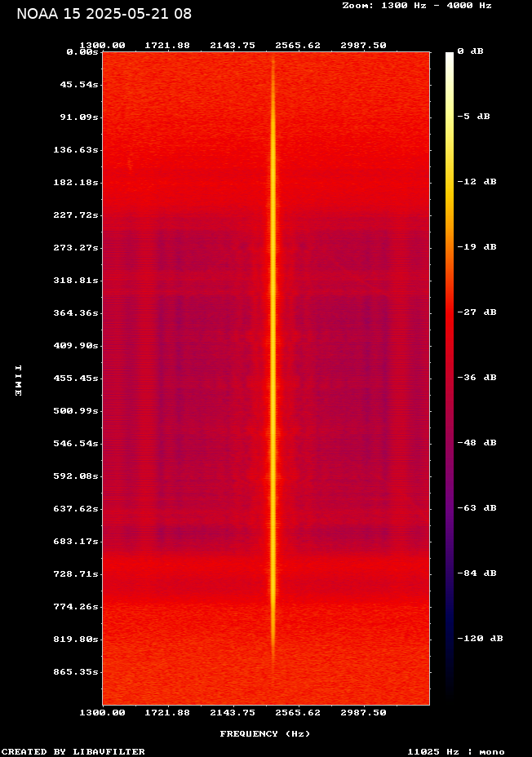Click the 819.80s time label

(x=76, y=640)
